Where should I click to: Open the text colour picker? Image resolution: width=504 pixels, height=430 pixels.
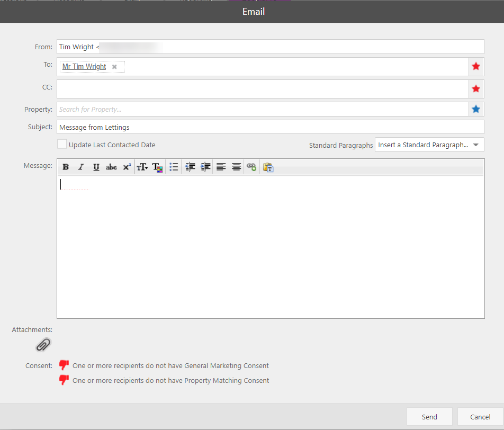[x=157, y=167]
